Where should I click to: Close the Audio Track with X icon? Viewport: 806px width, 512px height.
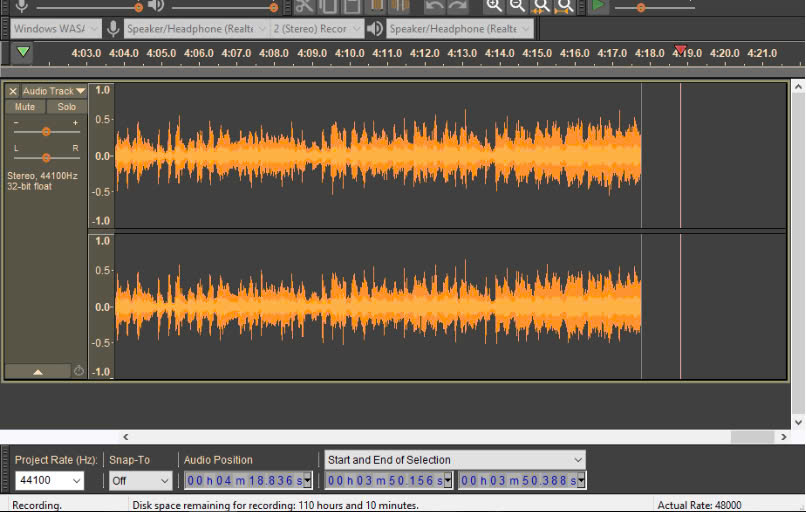pyautogui.click(x=13, y=91)
